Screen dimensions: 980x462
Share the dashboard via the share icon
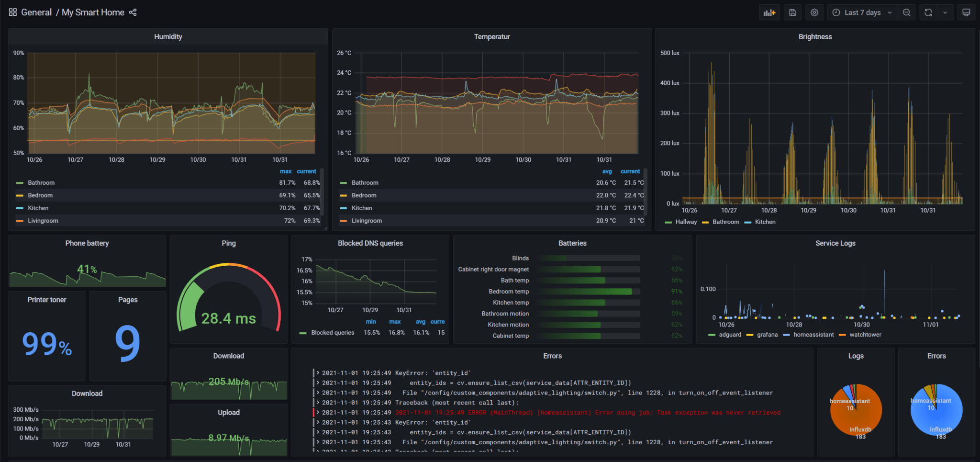133,12
